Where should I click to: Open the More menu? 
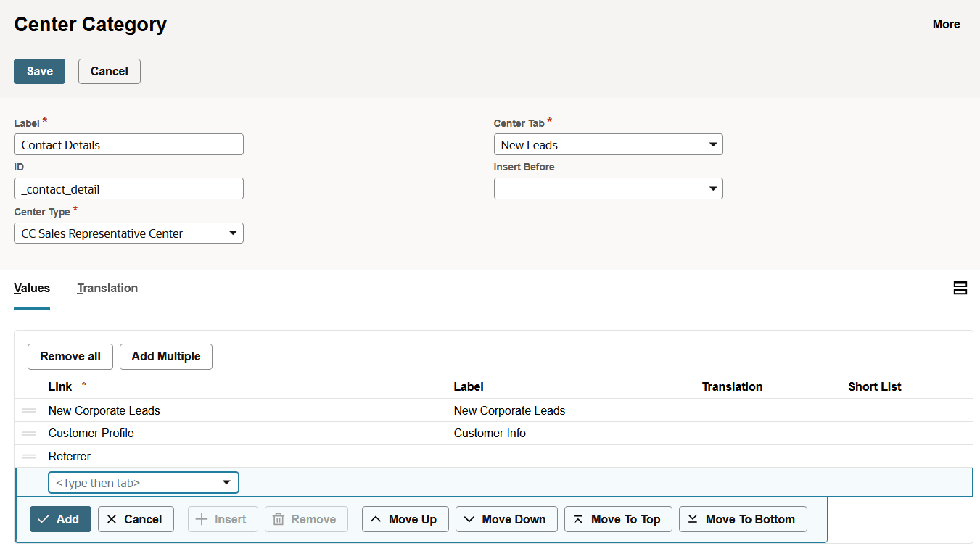pyautogui.click(x=946, y=24)
